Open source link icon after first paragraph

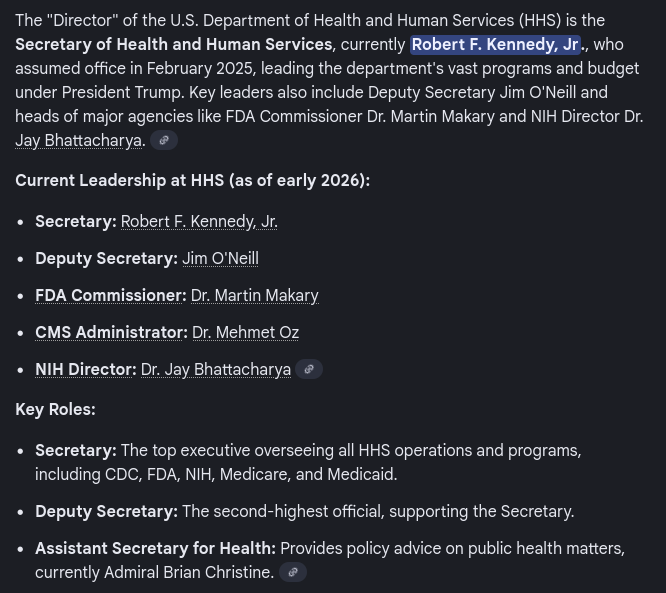[163, 141]
